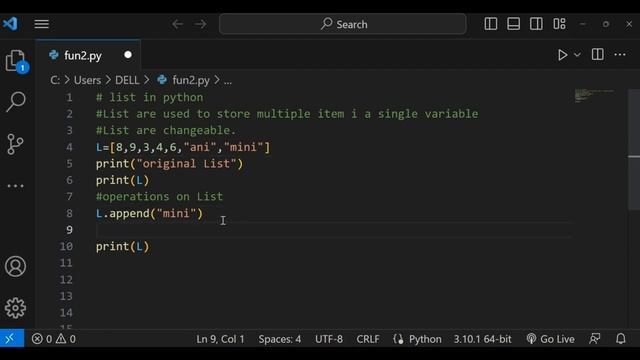Image resolution: width=640 pixels, height=360 pixels.
Task: Click the vertical editor scrollbar
Action: (x=634, y=149)
